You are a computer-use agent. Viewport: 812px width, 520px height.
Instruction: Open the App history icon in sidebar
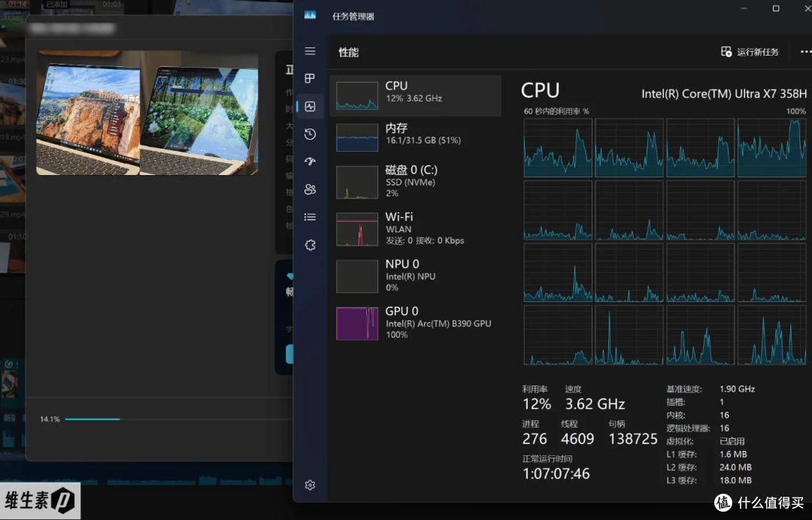pyautogui.click(x=310, y=135)
